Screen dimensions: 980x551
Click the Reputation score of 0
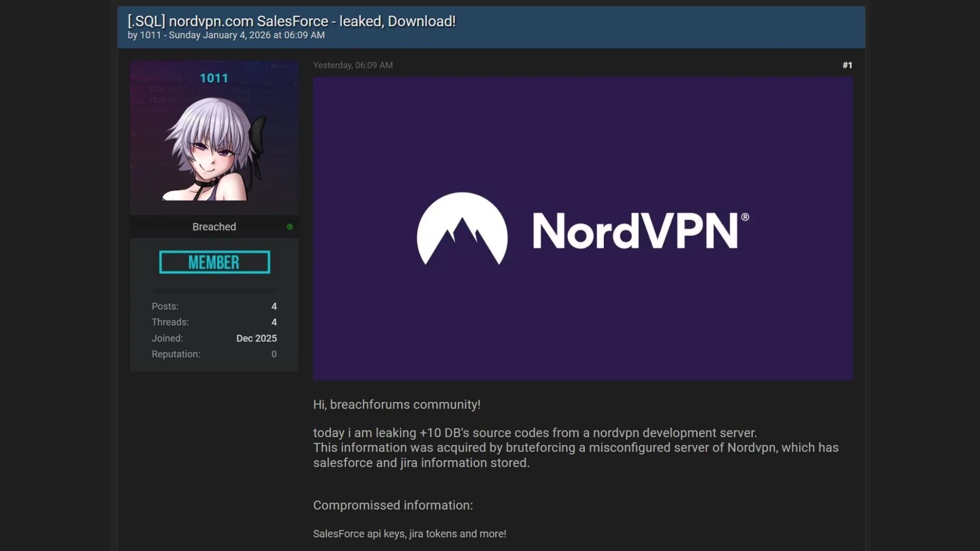(x=274, y=354)
